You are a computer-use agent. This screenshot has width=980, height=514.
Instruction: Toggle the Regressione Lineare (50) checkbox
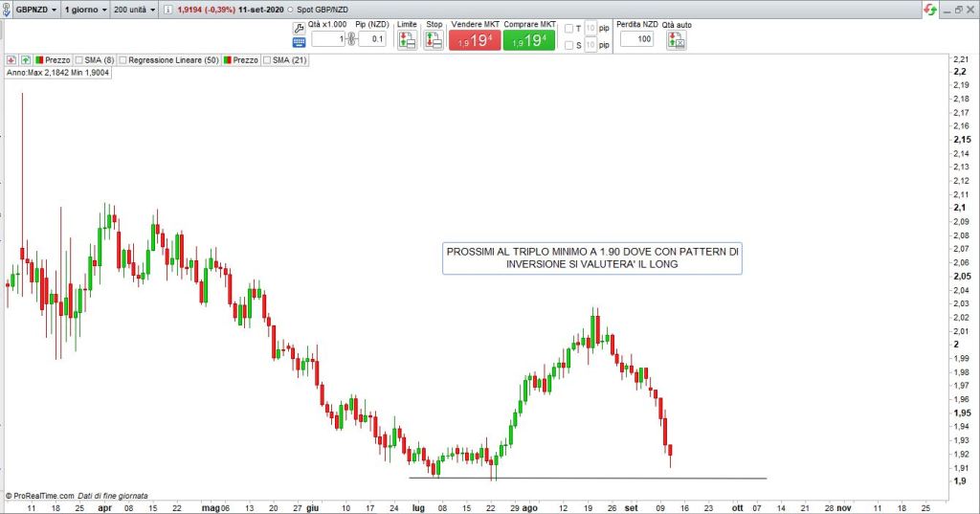click(x=123, y=59)
